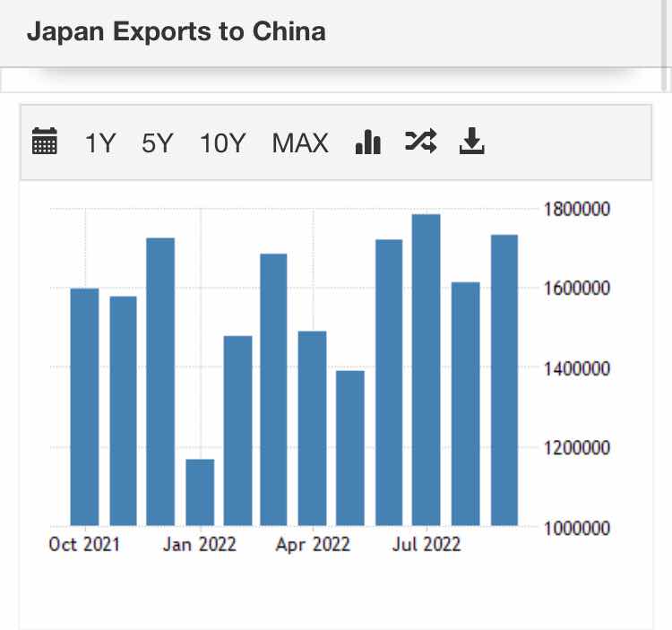Click the last bar on the right

coord(504,380)
